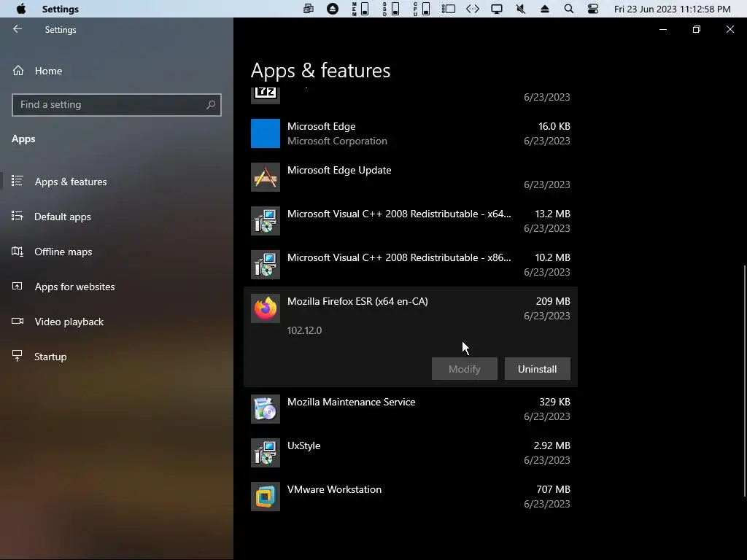Viewport: 747px width, 560px height.
Task: Select the VMware Workstation entry
Action: click(x=410, y=497)
